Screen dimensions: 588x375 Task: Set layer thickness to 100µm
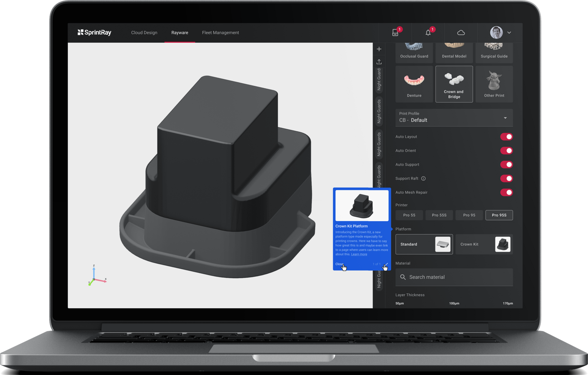coord(454,303)
